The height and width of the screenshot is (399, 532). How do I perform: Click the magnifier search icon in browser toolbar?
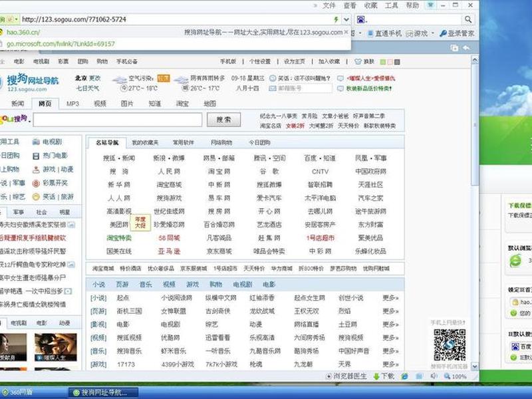point(468,19)
